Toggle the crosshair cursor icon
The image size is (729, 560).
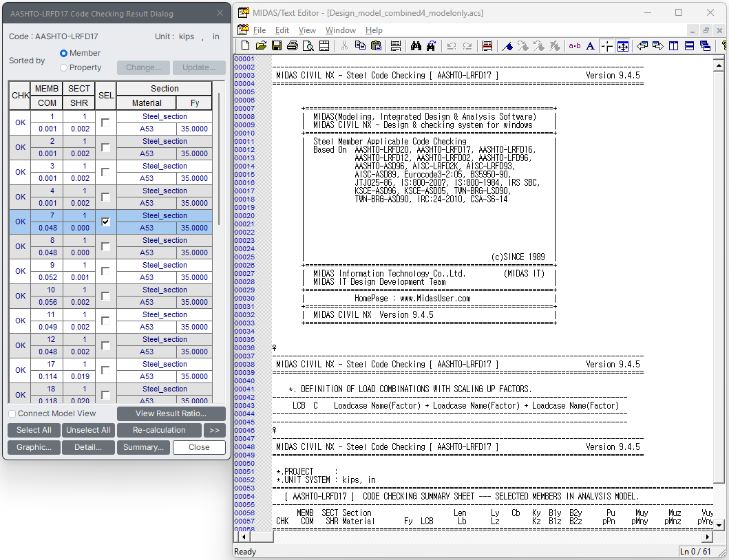(606, 45)
